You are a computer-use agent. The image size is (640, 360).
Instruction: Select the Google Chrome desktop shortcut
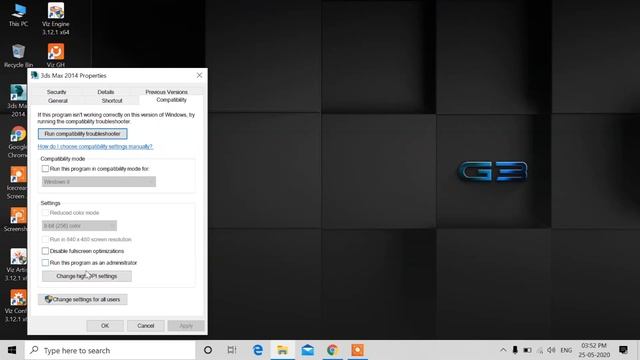coord(18,142)
